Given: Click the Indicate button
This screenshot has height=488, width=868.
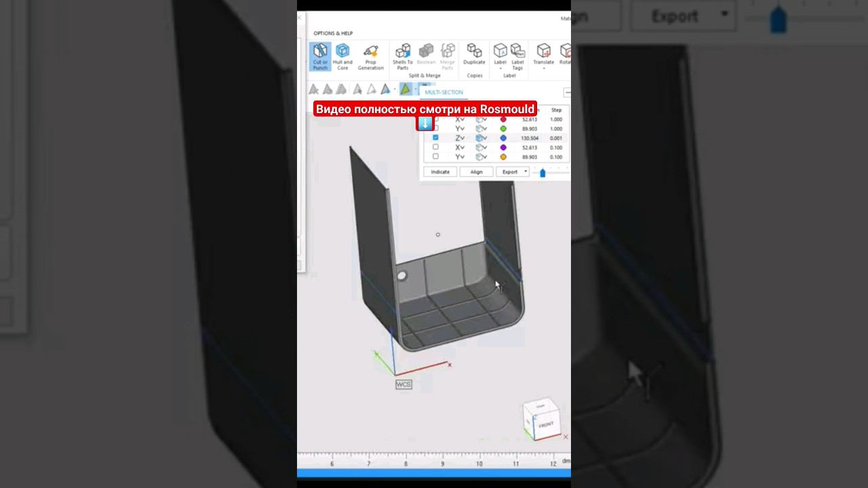Looking at the screenshot, I should pyautogui.click(x=440, y=171).
